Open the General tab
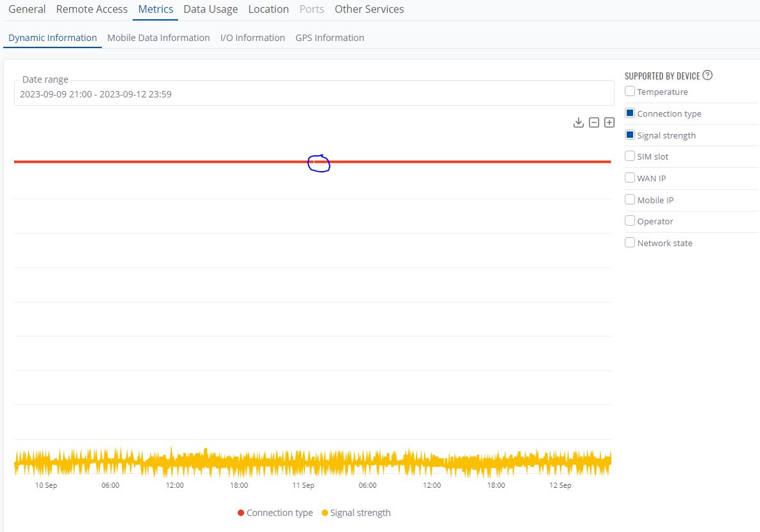The width and height of the screenshot is (760, 532). coord(27,9)
